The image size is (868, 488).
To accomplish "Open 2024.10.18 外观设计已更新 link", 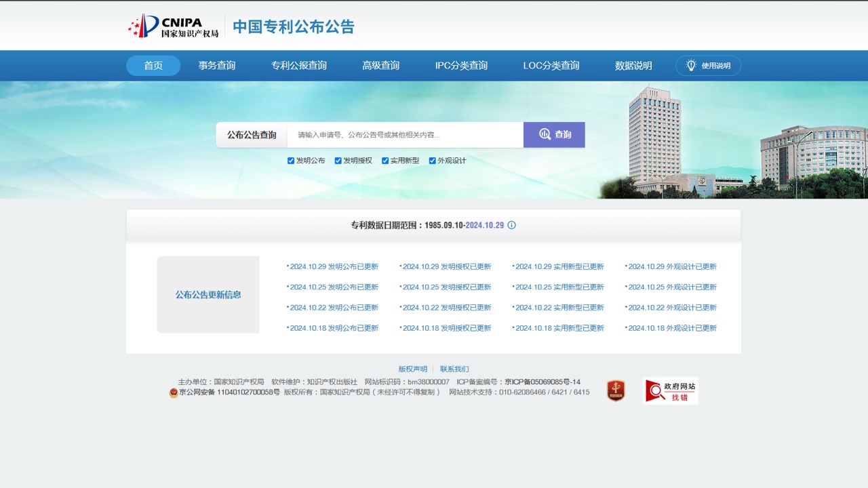I will tap(671, 328).
